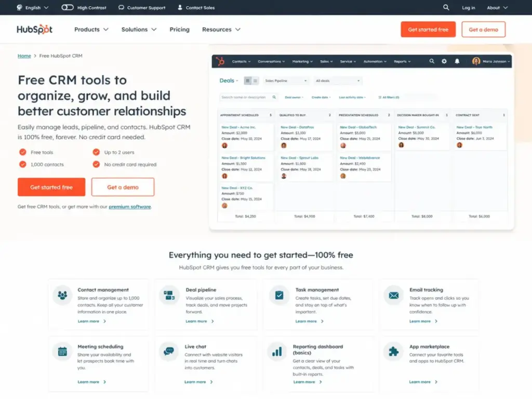Expand the About menu
The width and height of the screenshot is (532, 399).
[x=497, y=7]
